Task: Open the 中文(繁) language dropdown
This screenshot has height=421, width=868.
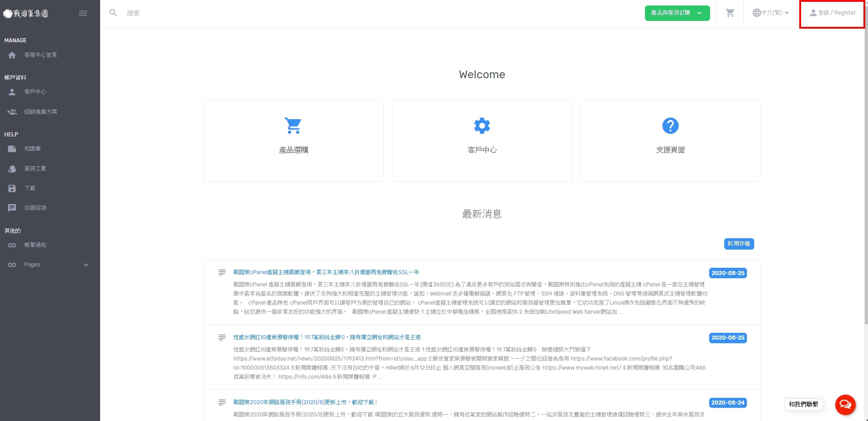Action: (771, 13)
